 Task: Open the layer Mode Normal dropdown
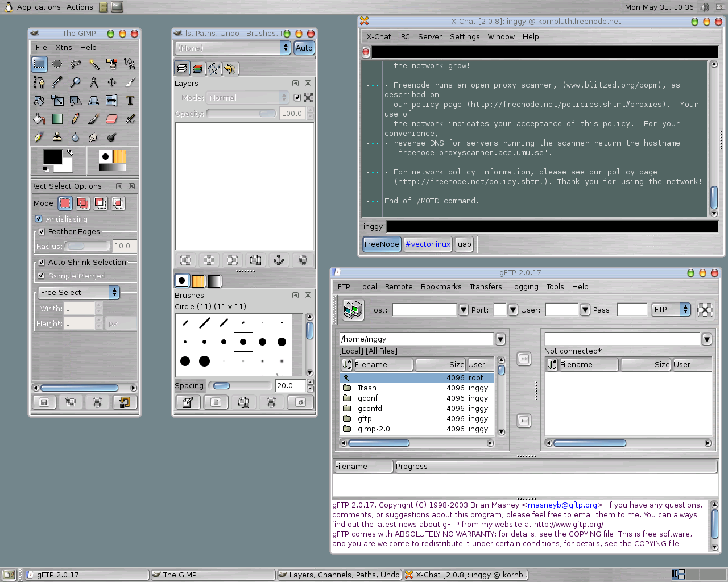tap(247, 98)
